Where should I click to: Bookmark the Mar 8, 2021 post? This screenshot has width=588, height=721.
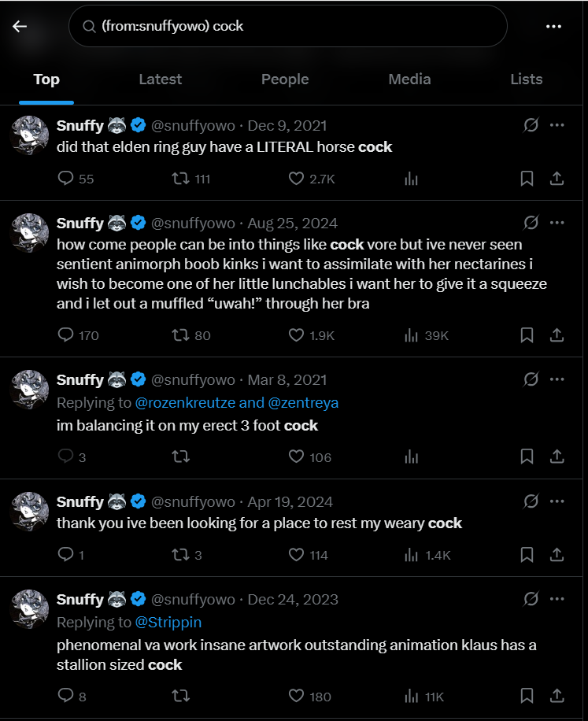pyautogui.click(x=527, y=457)
